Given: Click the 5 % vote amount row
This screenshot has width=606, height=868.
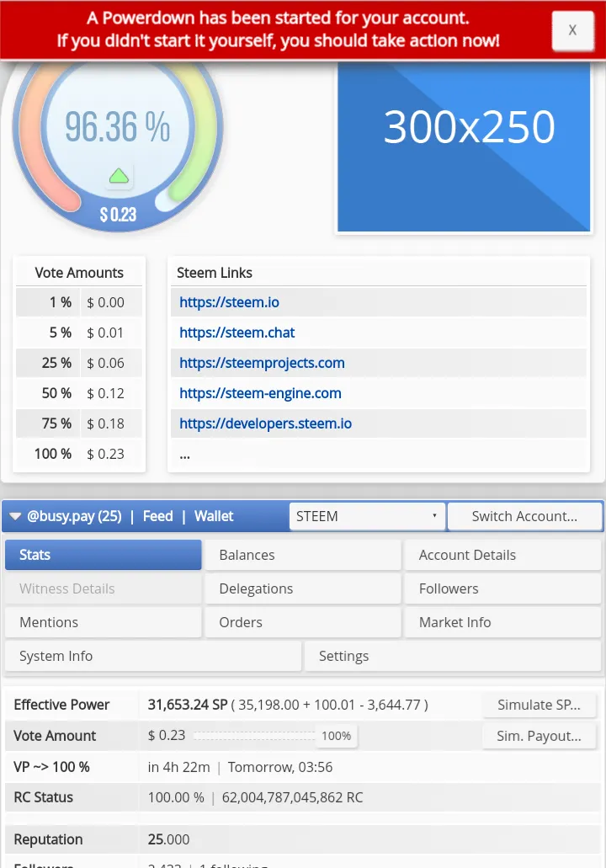Looking at the screenshot, I should [79, 333].
